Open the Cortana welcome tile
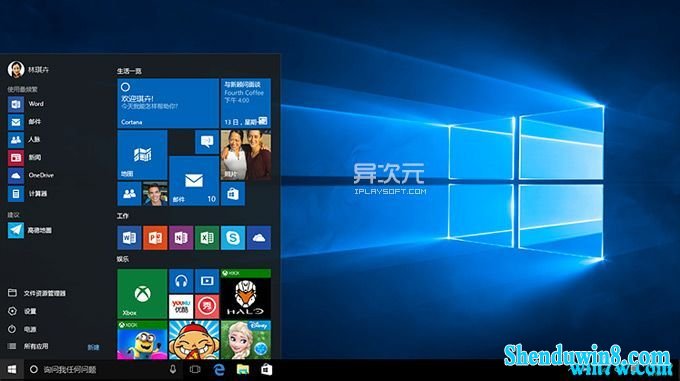This screenshot has width=680, height=381. click(167, 103)
